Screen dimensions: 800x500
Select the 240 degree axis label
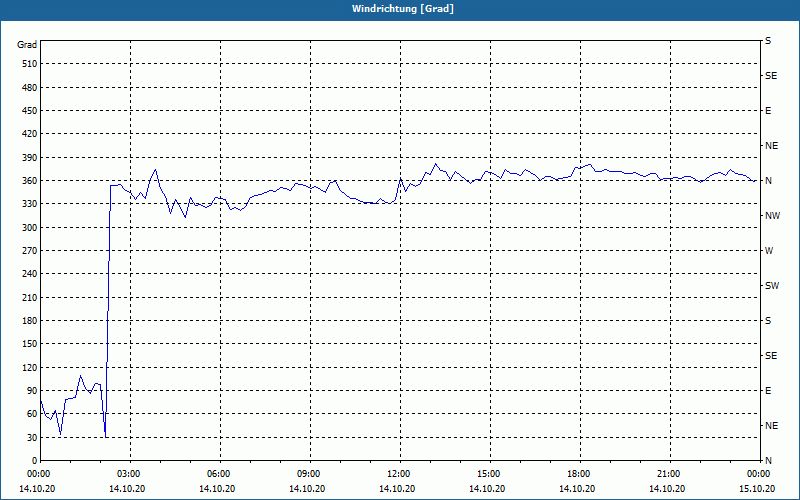coord(30,274)
